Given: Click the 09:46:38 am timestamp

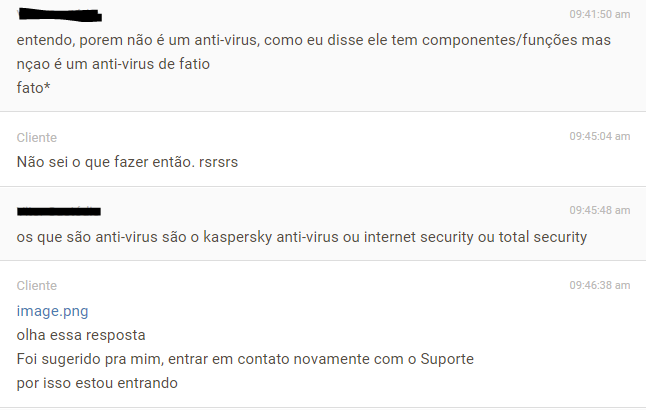Looking at the screenshot, I should click(599, 285).
